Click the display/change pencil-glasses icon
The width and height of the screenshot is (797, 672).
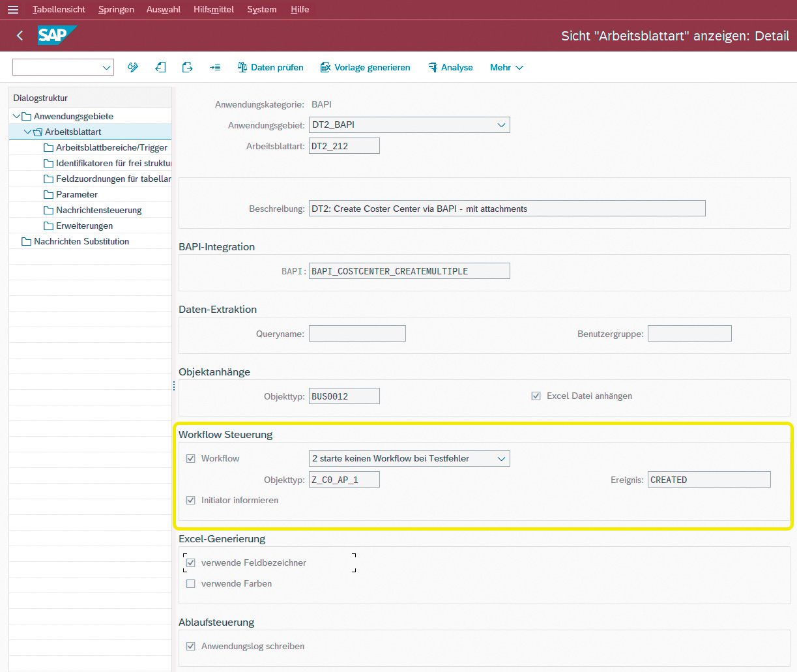pos(133,67)
